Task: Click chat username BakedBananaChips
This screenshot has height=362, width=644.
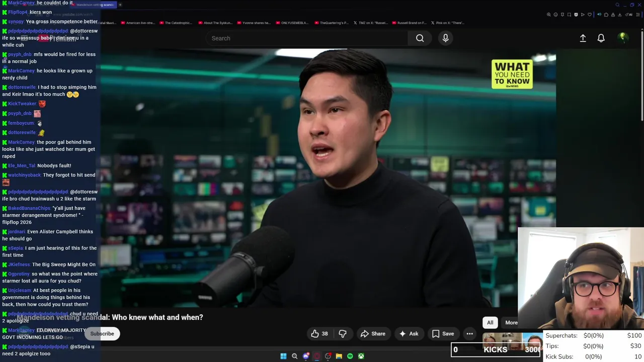Action: [29, 208]
